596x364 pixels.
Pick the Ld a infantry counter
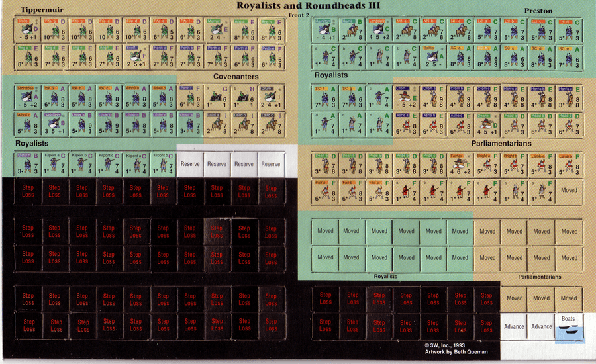487,30
